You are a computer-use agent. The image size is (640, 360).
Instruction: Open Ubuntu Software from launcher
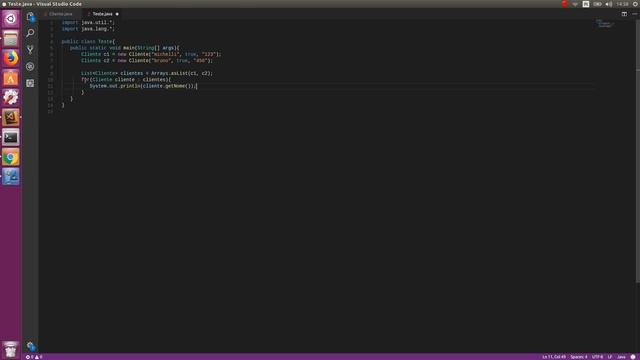[11, 78]
